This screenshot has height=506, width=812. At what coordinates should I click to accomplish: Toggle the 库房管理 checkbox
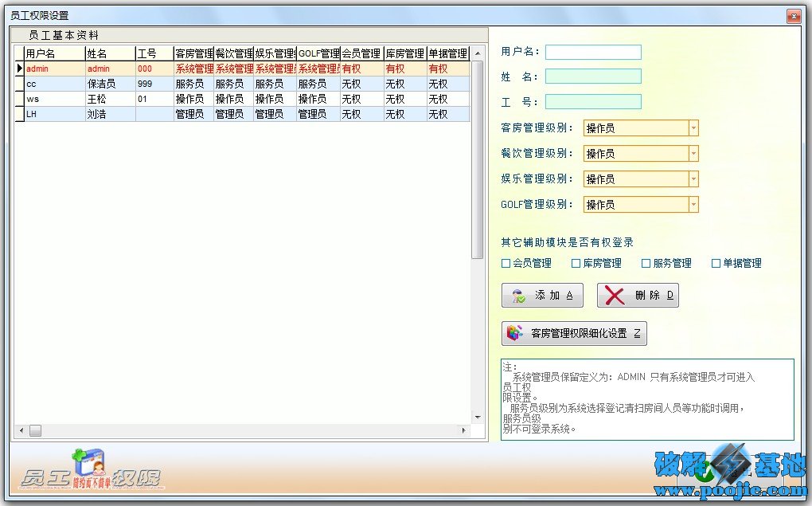click(576, 264)
